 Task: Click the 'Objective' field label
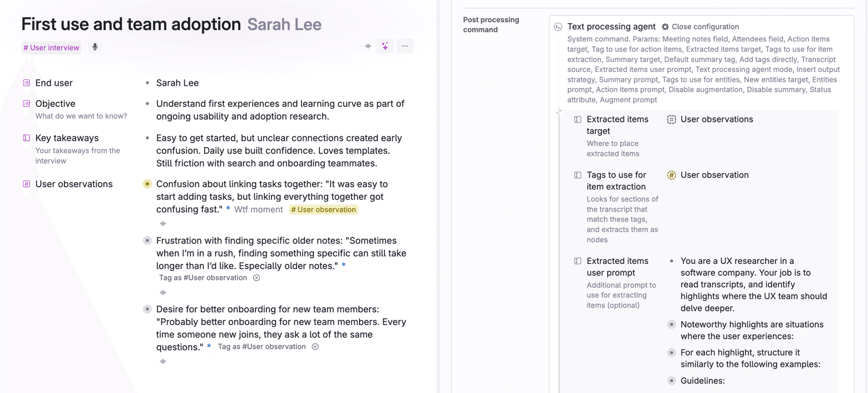pos(55,104)
